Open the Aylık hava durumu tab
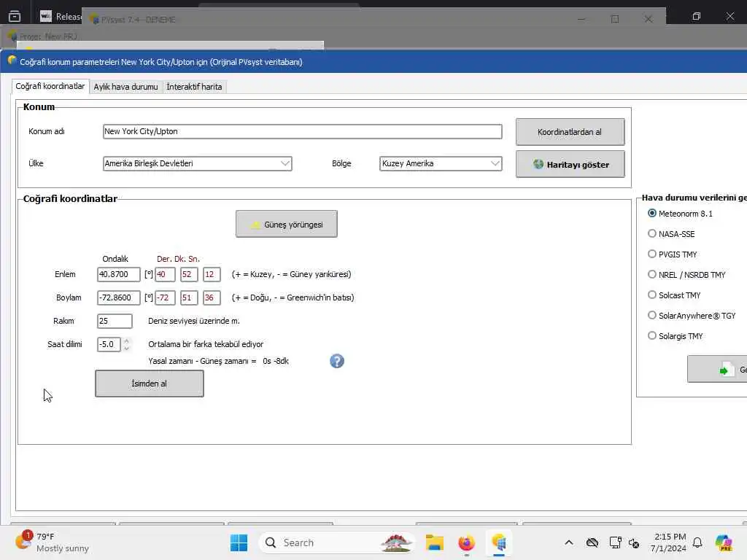This screenshot has height=560, width=747. click(125, 87)
